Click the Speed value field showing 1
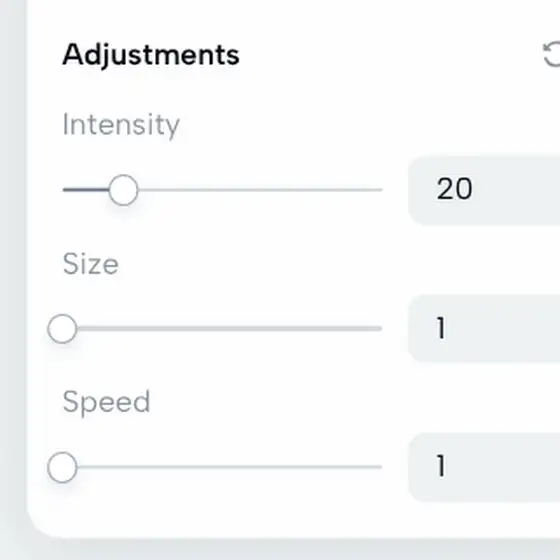This screenshot has width=560, height=560. click(x=484, y=467)
